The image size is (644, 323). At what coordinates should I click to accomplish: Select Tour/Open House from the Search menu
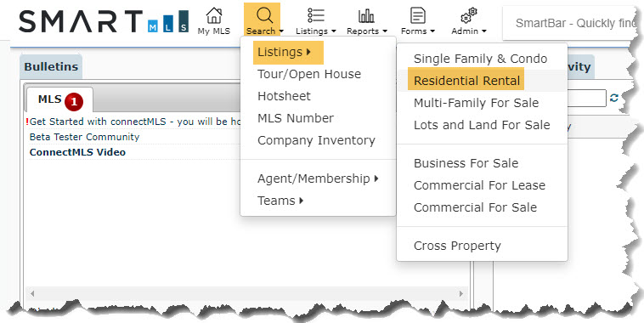click(x=309, y=75)
